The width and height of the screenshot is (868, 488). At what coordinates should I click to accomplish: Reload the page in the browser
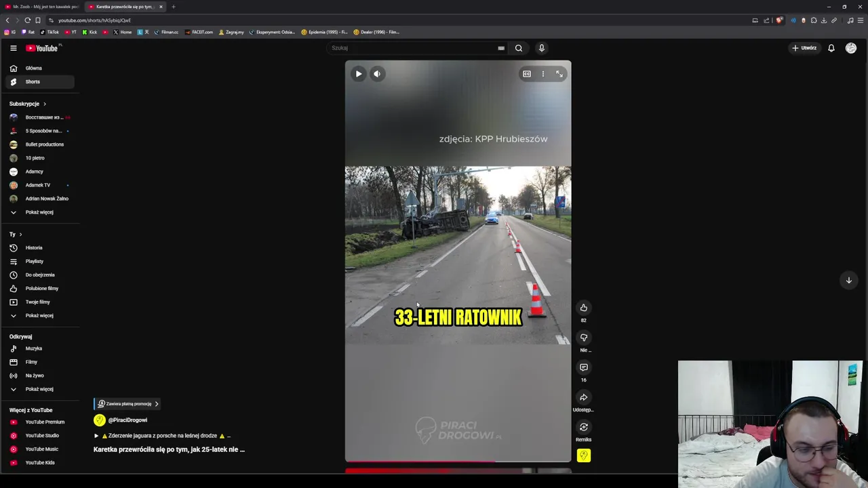click(28, 20)
